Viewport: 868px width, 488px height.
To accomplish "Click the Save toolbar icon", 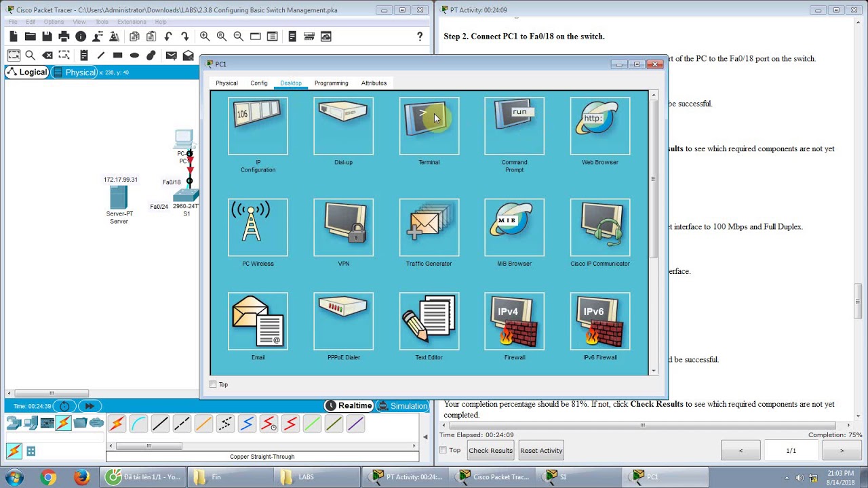I will [x=47, y=37].
